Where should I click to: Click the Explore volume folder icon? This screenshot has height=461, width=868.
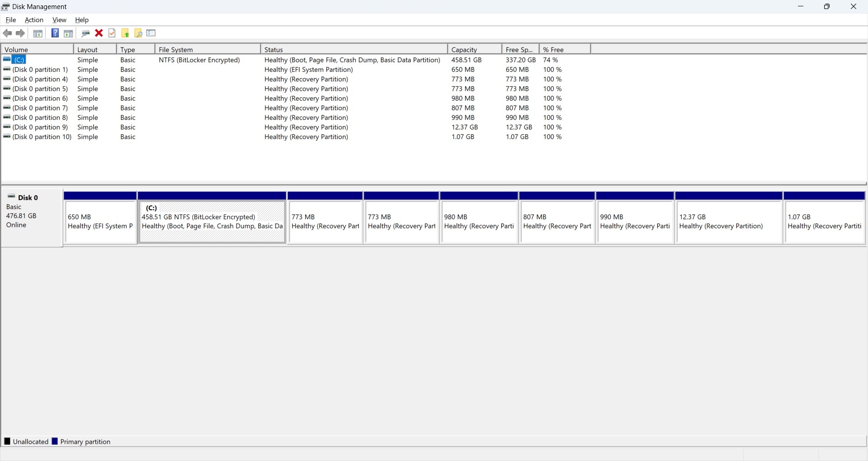137,33
